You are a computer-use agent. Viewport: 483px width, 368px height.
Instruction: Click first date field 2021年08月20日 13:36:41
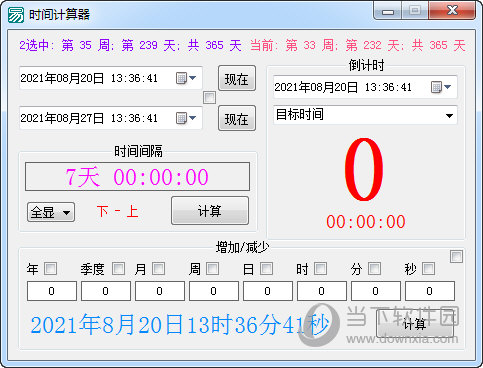(x=111, y=78)
